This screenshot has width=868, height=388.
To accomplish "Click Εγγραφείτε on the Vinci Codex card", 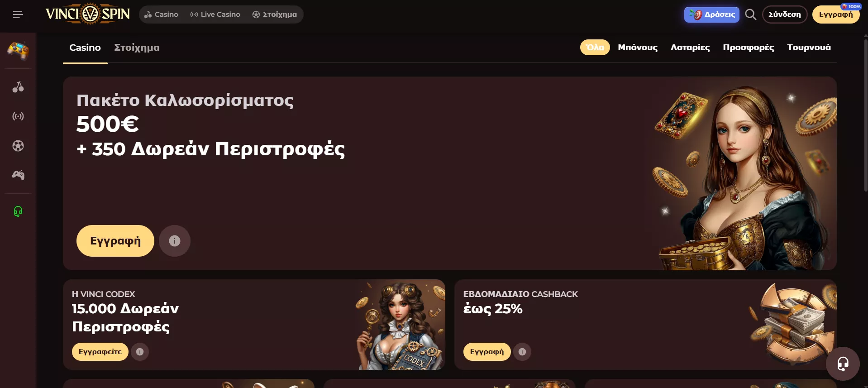I will (100, 352).
